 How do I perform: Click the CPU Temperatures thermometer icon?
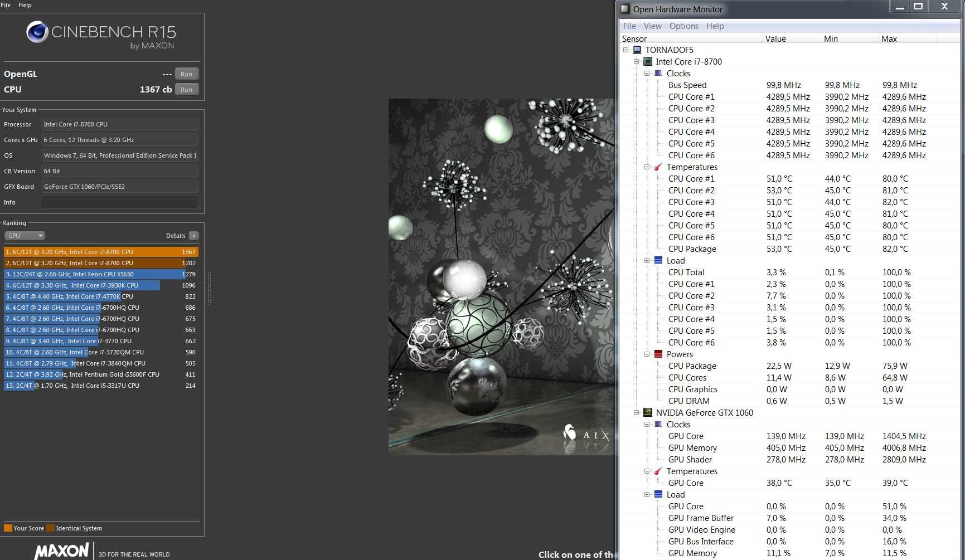658,167
